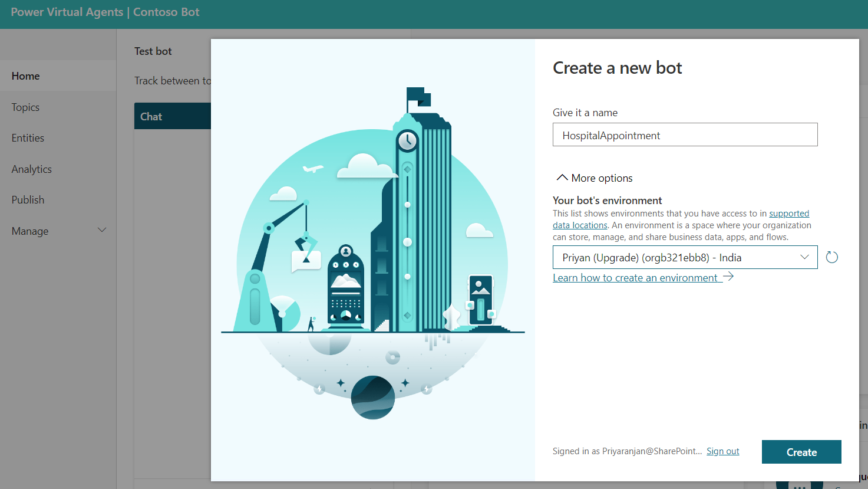The height and width of the screenshot is (489, 868).
Task: Click the 'Create a new bot' heading
Action: point(617,68)
